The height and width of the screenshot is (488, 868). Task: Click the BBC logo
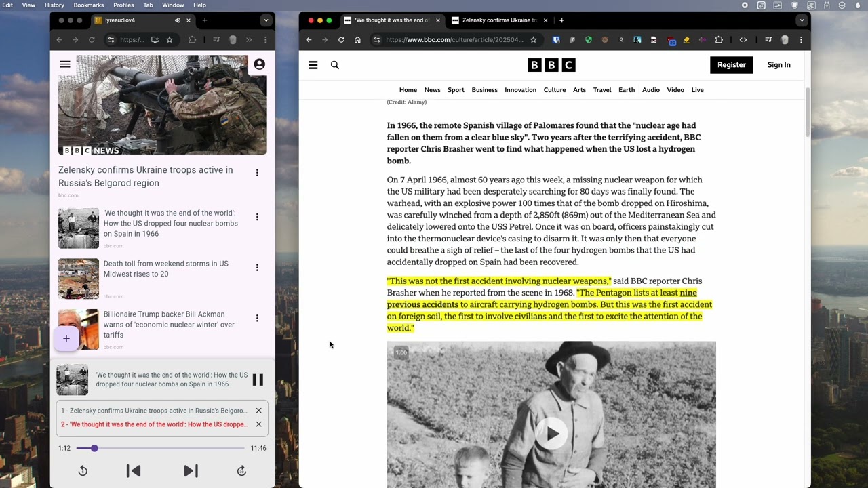(552, 65)
